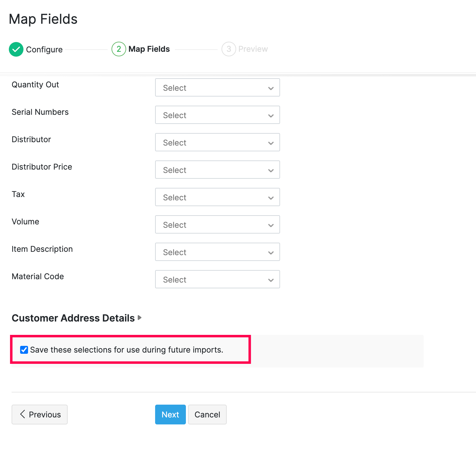Select the Map Fields step label
The height and width of the screenshot is (450, 476).
click(149, 49)
